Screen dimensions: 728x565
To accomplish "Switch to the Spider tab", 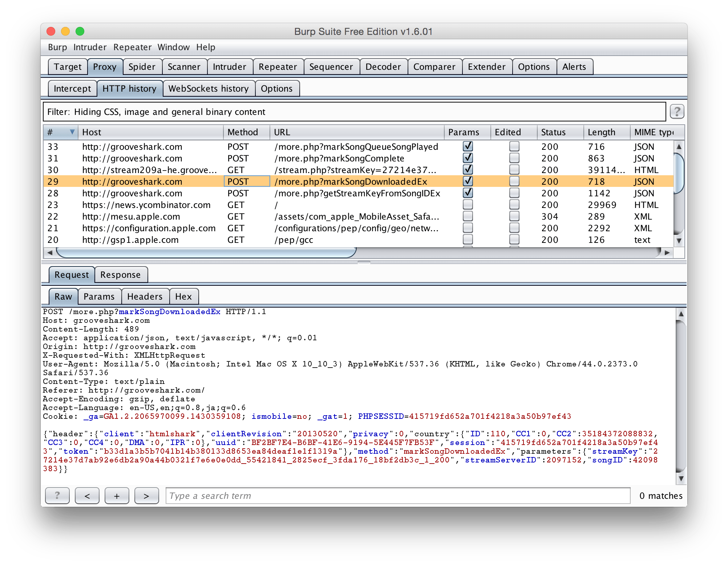I will click(142, 67).
